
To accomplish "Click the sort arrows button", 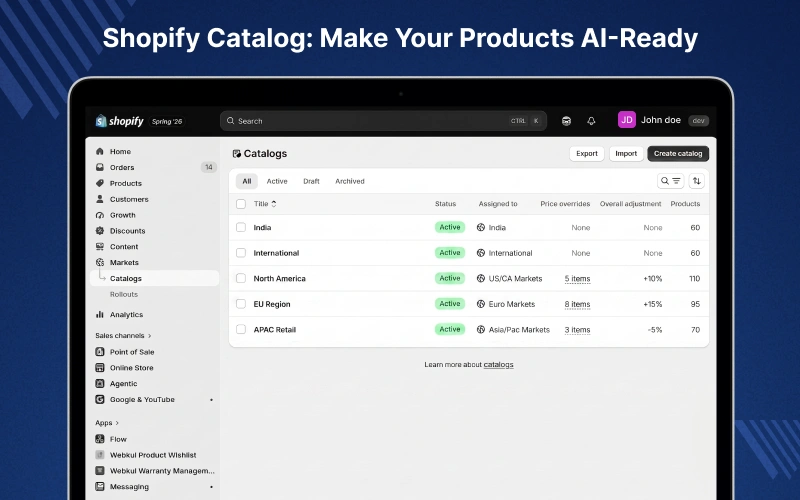I will (696, 181).
